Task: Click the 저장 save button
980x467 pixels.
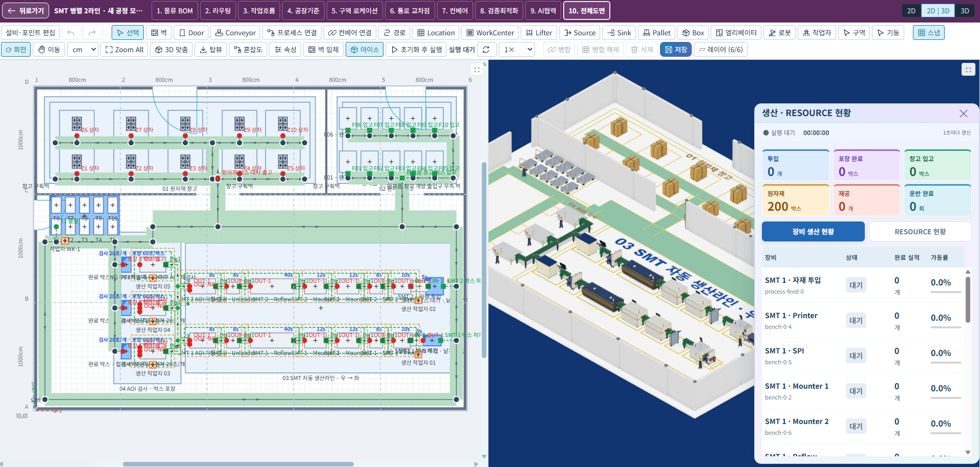Action: [675, 50]
